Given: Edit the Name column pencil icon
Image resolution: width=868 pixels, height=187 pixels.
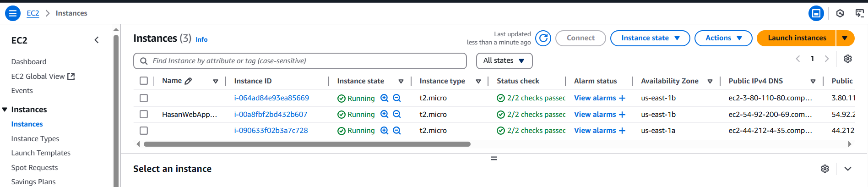Looking at the screenshot, I should 188,81.
